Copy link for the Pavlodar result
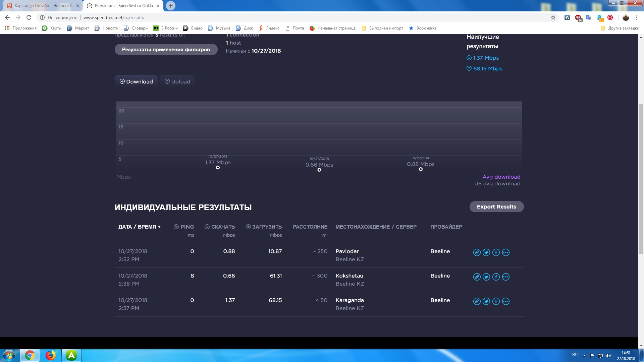Screen dimensions: 644x362 pos(477,252)
